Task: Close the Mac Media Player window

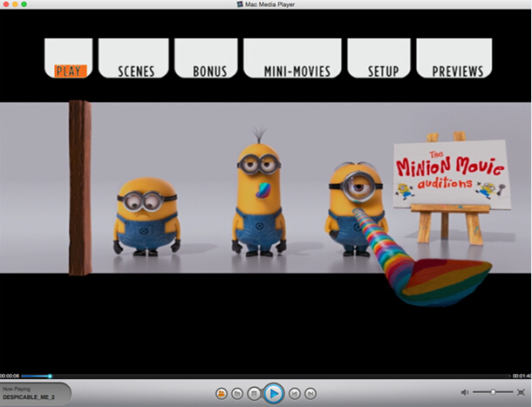Action: click(6, 4)
